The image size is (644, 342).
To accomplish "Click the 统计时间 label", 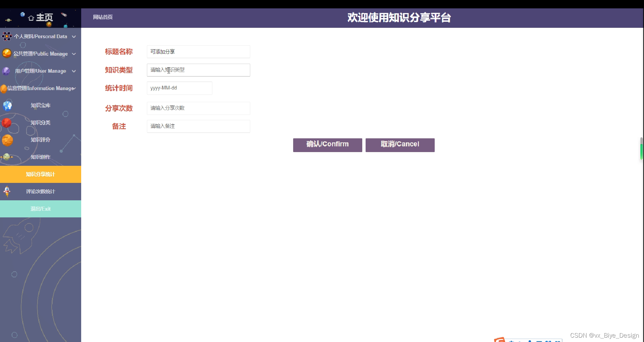I will 119,88.
